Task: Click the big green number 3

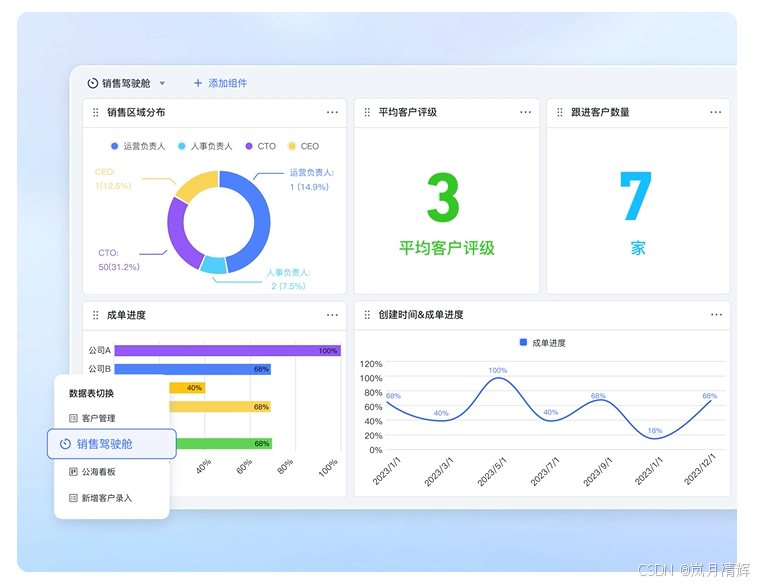Action: coord(443,197)
